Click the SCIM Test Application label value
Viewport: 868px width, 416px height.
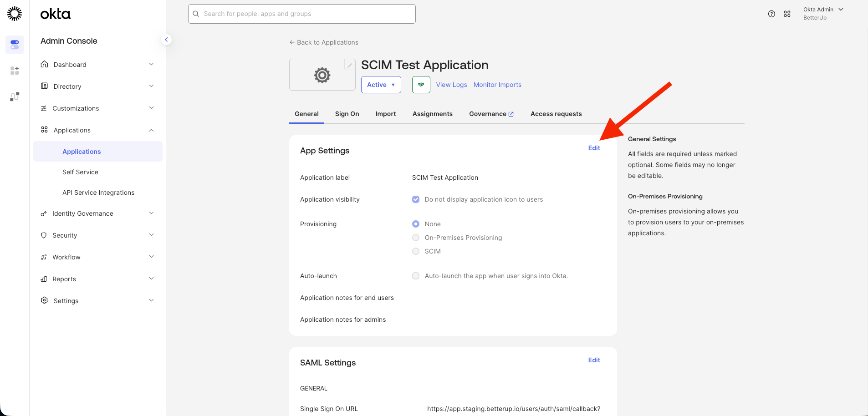(445, 178)
